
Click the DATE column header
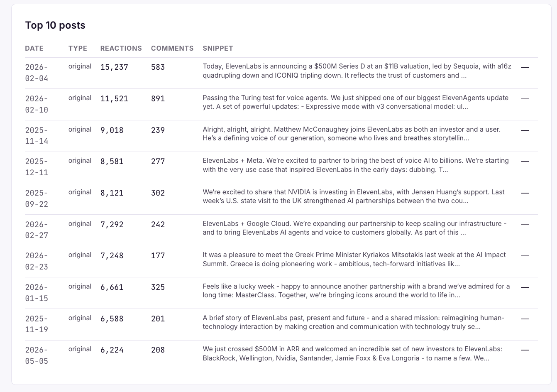point(34,48)
